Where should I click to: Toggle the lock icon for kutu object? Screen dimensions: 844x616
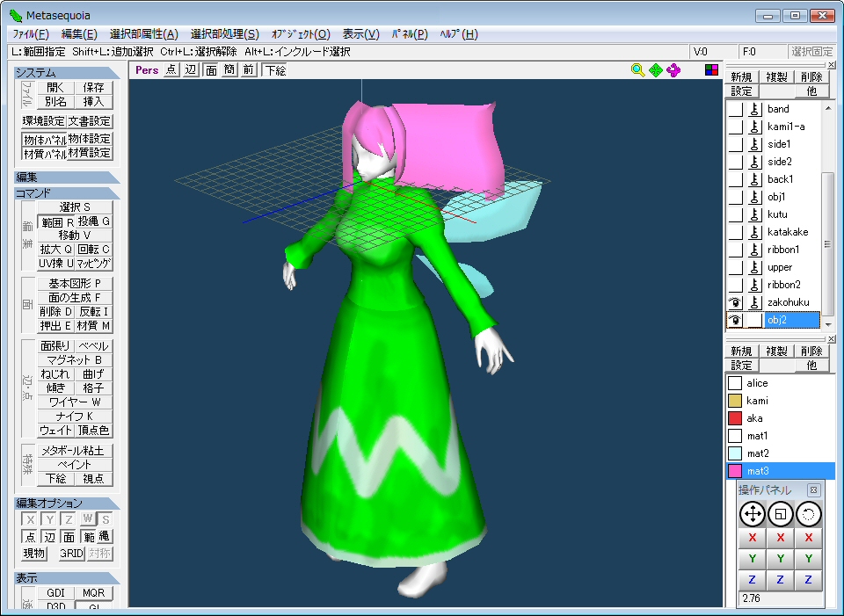pos(754,214)
